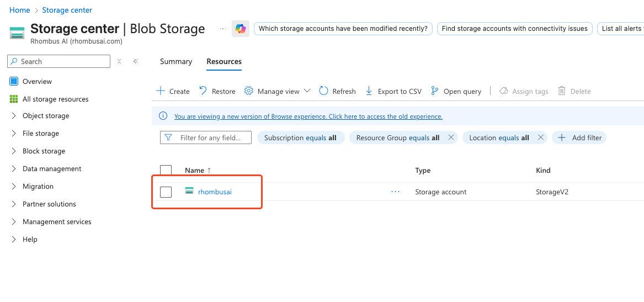This screenshot has height=302, width=644.
Task: Expand the Data management section
Action: [14, 169]
